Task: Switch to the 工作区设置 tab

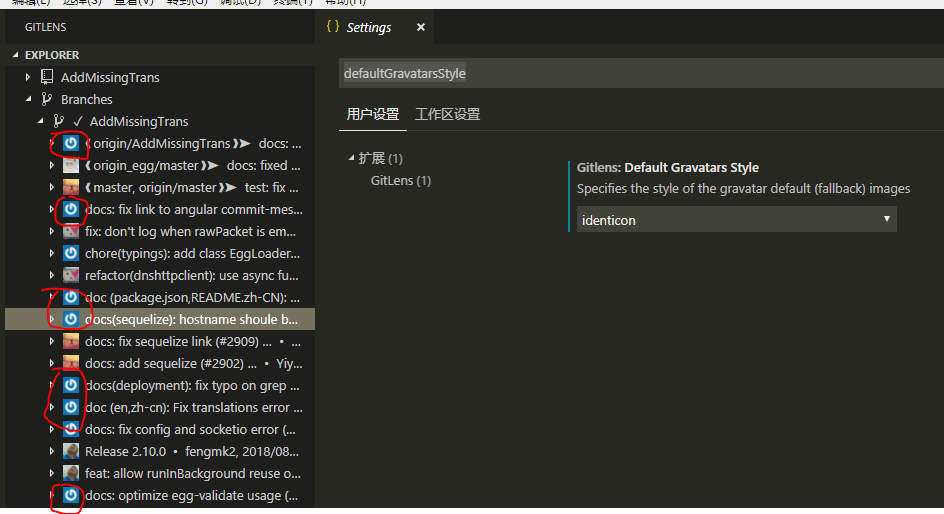Action: (x=447, y=114)
